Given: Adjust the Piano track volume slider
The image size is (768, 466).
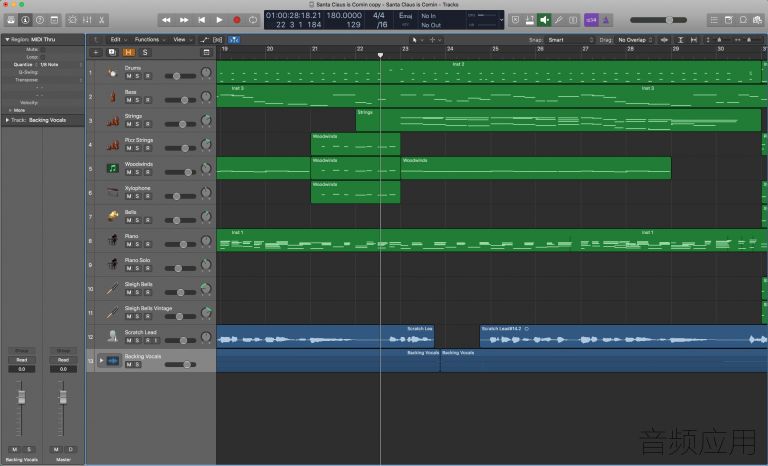Looking at the screenshot, I should point(180,244).
